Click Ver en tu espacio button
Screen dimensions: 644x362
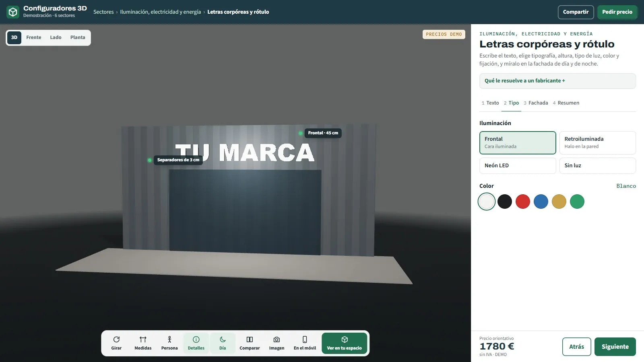coord(345,343)
